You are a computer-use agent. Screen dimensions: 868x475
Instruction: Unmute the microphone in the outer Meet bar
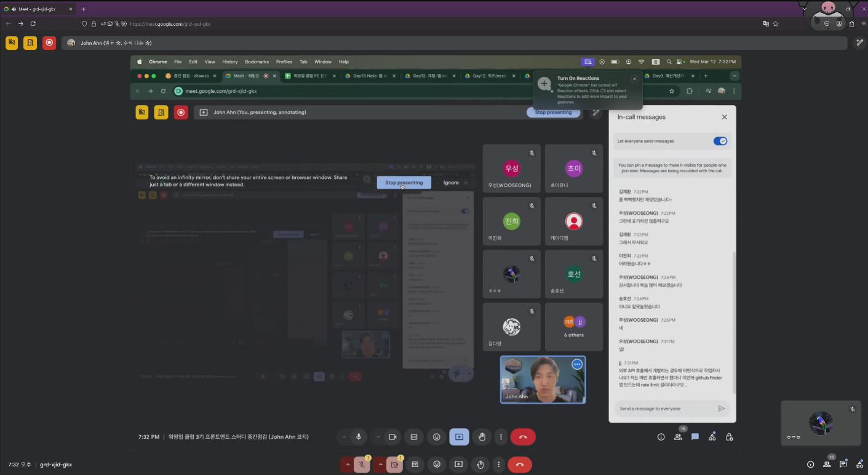tap(362, 465)
